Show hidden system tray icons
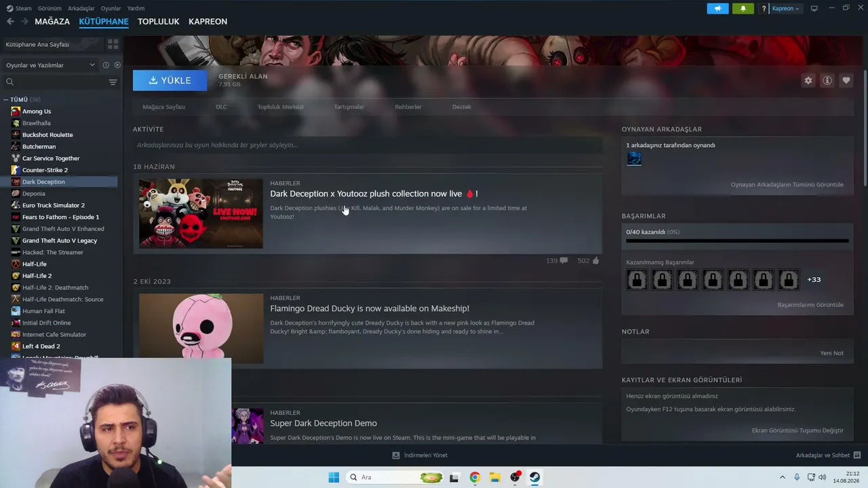Viewport: 868px width, 488px height. pyautogui.click(x=782, y=477)
